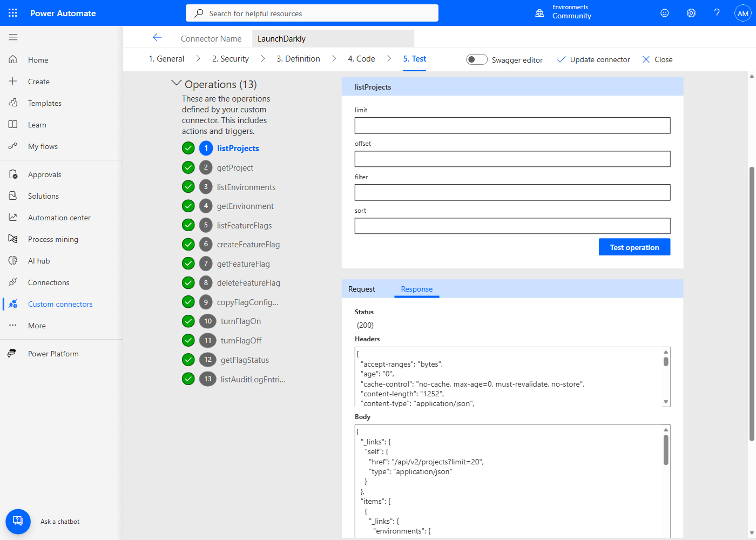Click the Learn book icon

(x=13, y=124)
